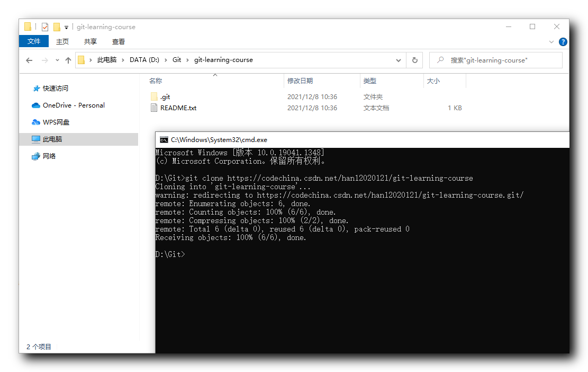
Task: Select the README.txt file name
Action: tap(178, 108)
